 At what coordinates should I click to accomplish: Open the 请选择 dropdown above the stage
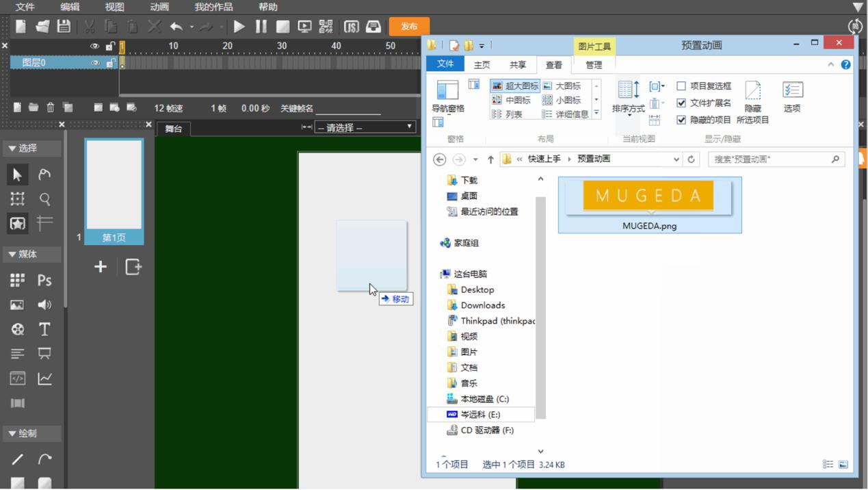365,127
